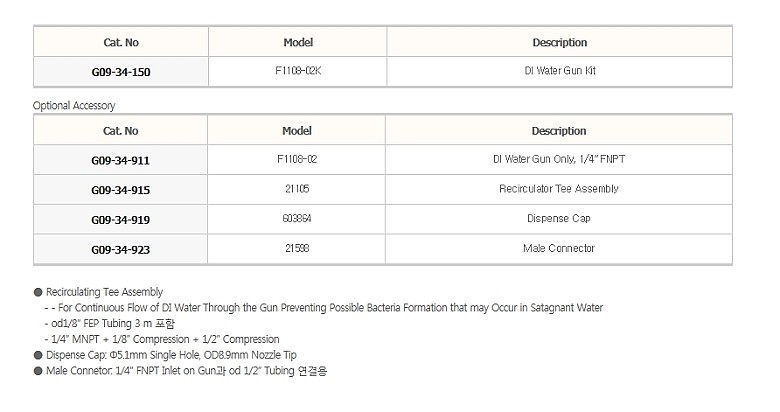Click model number 21105
The image size is (780, 412).
[x=297, y=189]
